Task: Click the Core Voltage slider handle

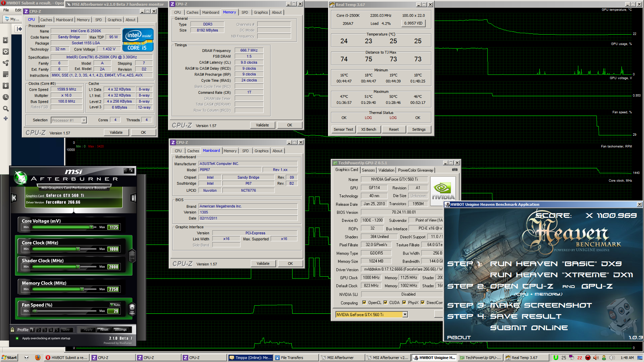Action: [91, 227]
